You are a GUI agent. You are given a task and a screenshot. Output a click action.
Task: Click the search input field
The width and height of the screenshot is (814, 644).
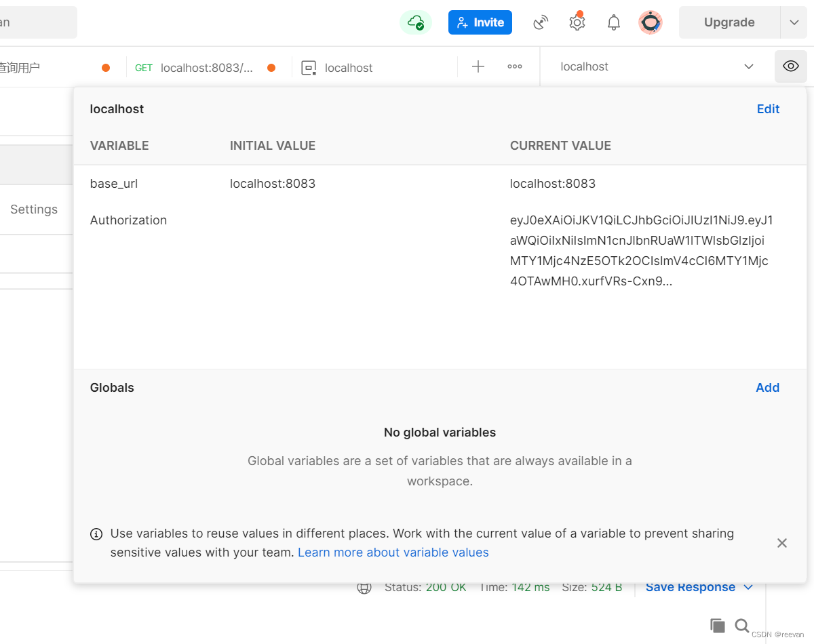pos(39,22)
